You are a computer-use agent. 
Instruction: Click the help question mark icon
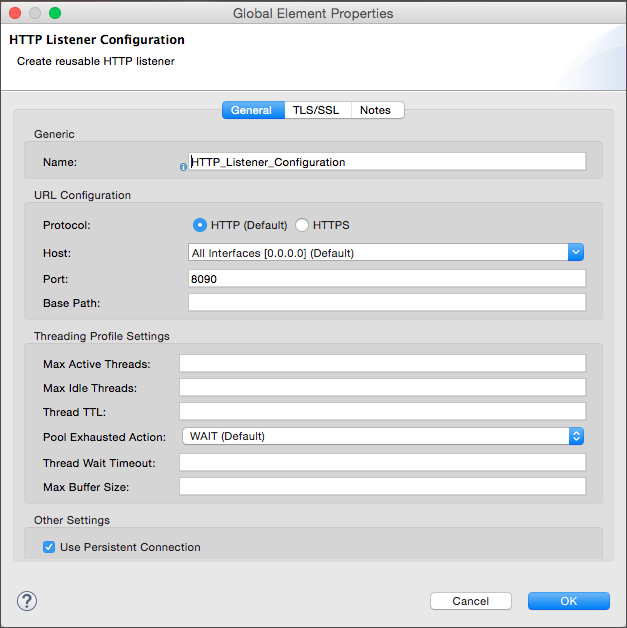click(27, 601)
